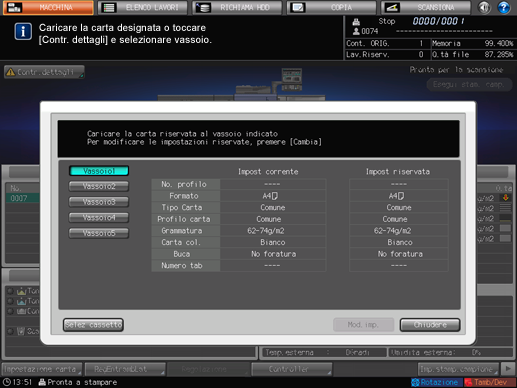Click the Impost corrente column header
This screenshot has height=388, width=517.
(x=268, y=172)
